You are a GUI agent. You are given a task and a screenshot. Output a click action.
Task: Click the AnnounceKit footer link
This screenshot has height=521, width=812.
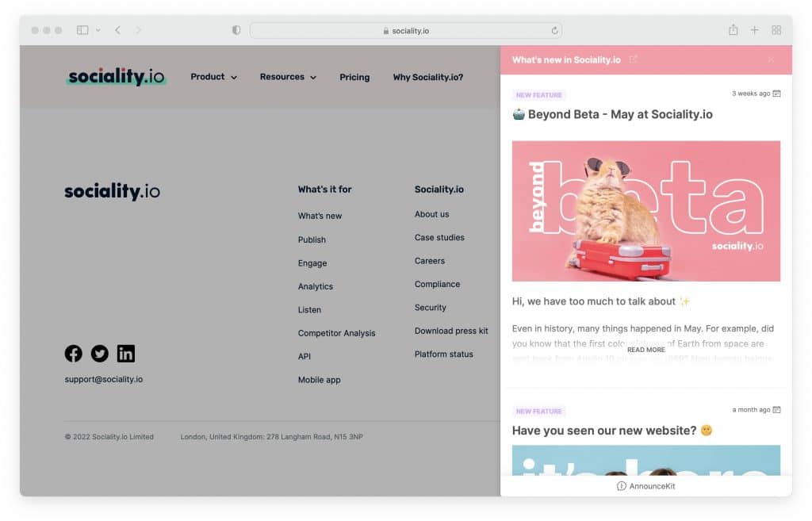tap(645, 486)
